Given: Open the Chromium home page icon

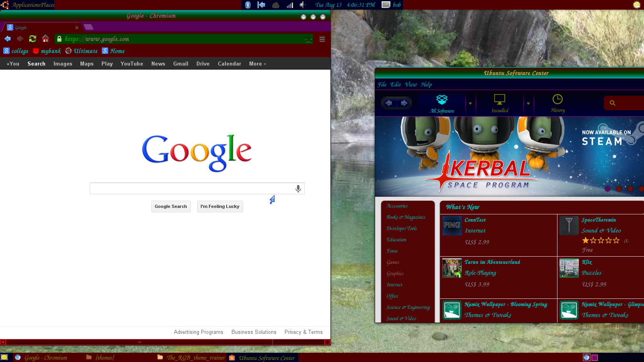Looking at the screenshot, I should click(x=45, y=39).
